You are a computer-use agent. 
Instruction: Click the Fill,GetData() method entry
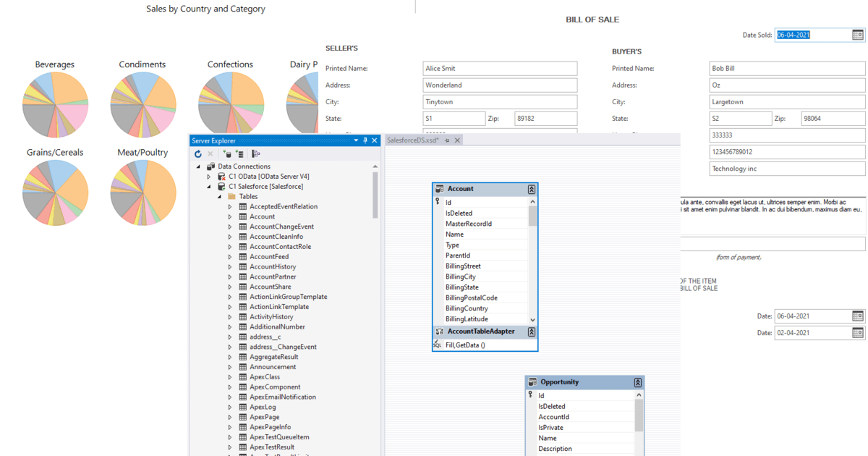(x=467, y=344)
